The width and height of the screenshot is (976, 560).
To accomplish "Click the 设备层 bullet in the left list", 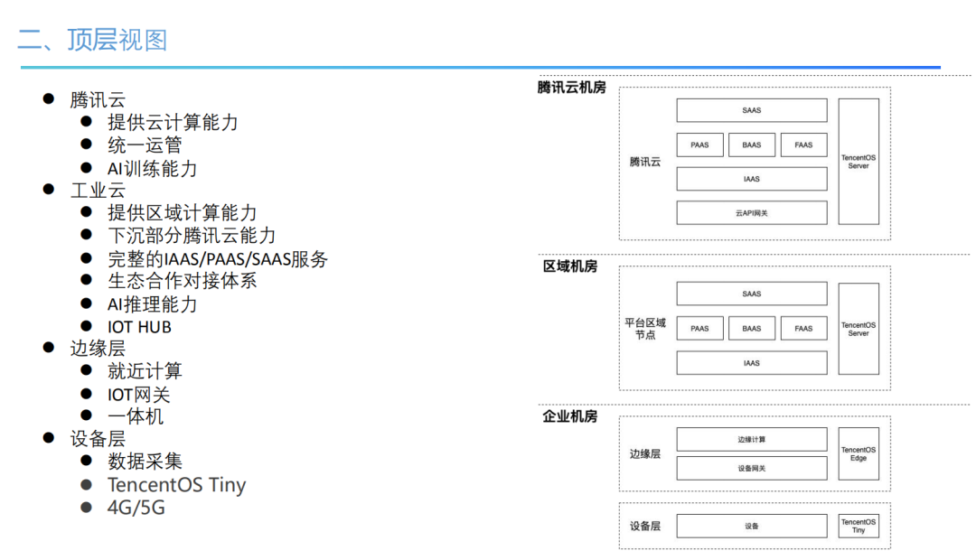I will [98, 439].
